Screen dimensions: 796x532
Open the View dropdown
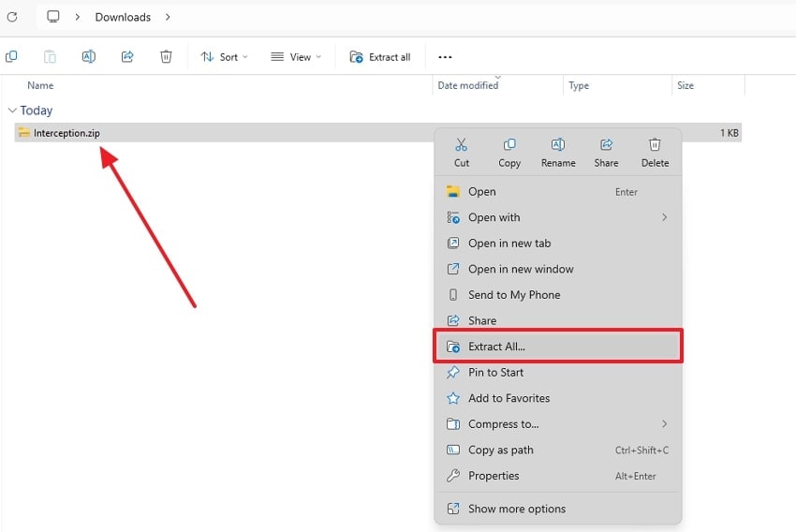point(296,57)
